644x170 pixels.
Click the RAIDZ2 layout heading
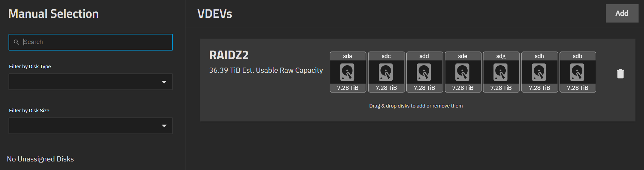tap(229, 55)
